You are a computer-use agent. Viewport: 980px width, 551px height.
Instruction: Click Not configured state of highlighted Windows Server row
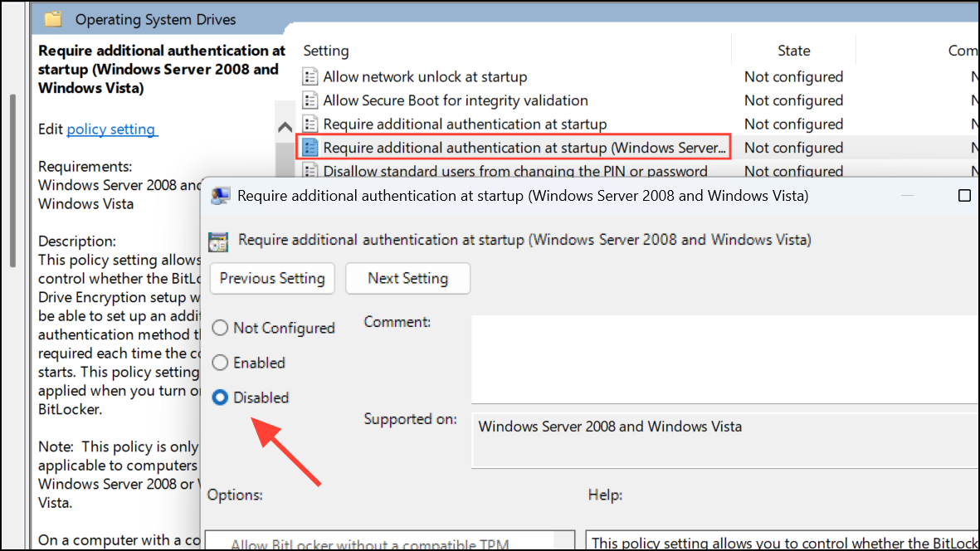click(794, 148)
